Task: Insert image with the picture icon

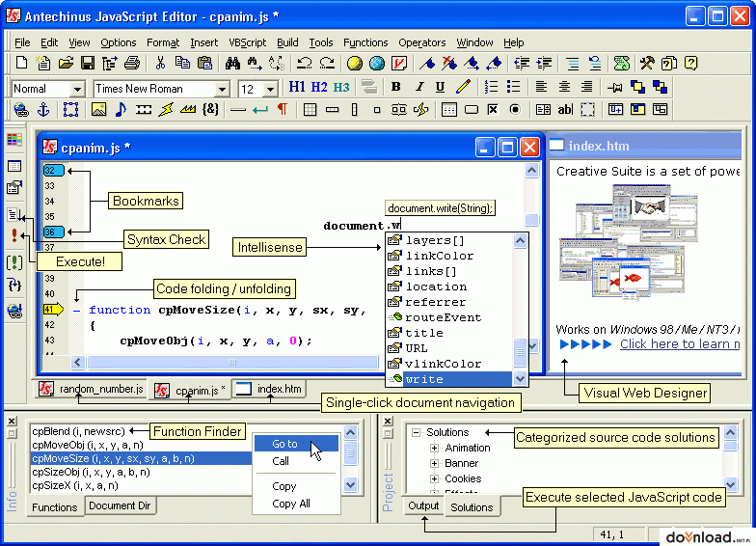Action: 98,110
